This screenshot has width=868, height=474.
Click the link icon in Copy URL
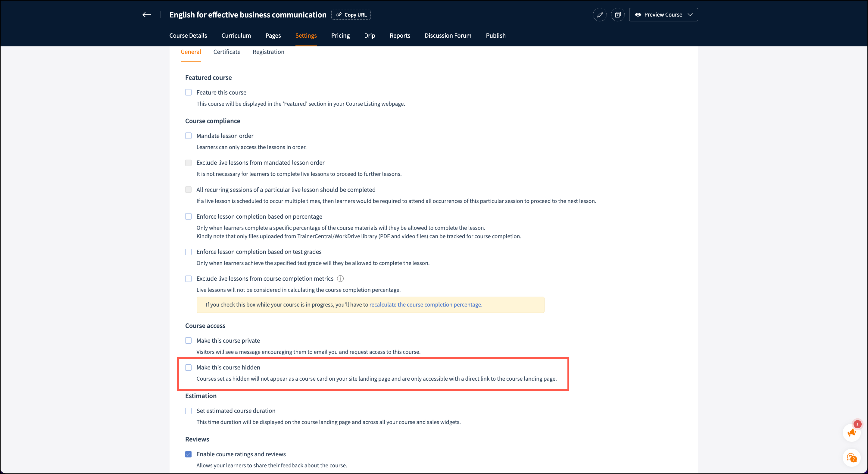click(339, 15)
